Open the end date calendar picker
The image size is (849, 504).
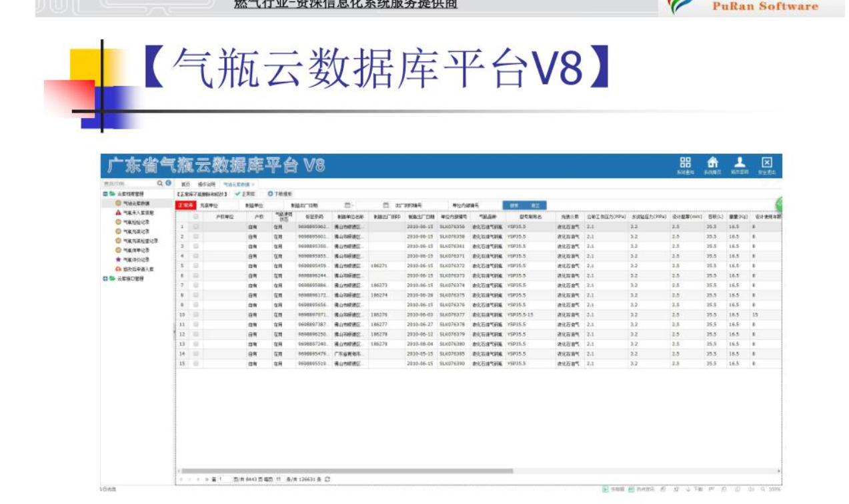coord(385,205)
